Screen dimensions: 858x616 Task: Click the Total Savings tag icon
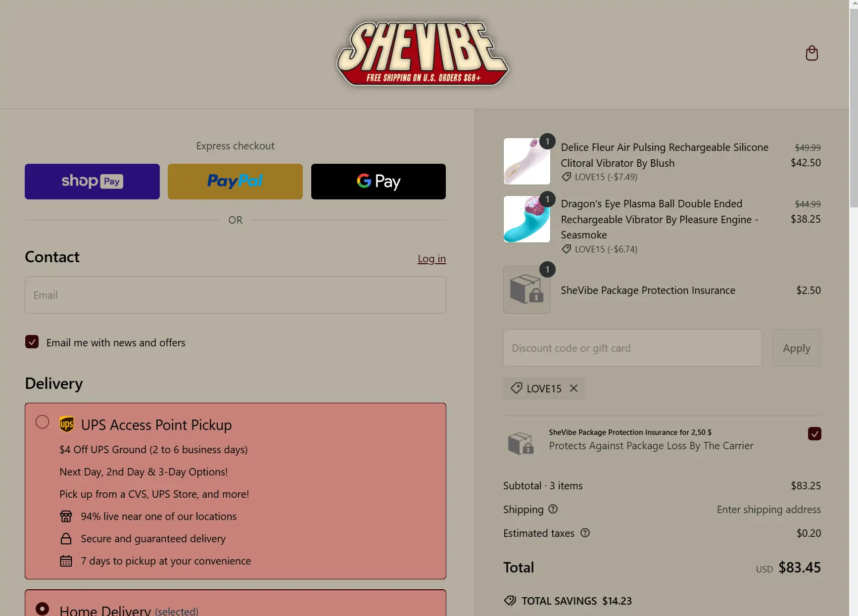point(510,601)
